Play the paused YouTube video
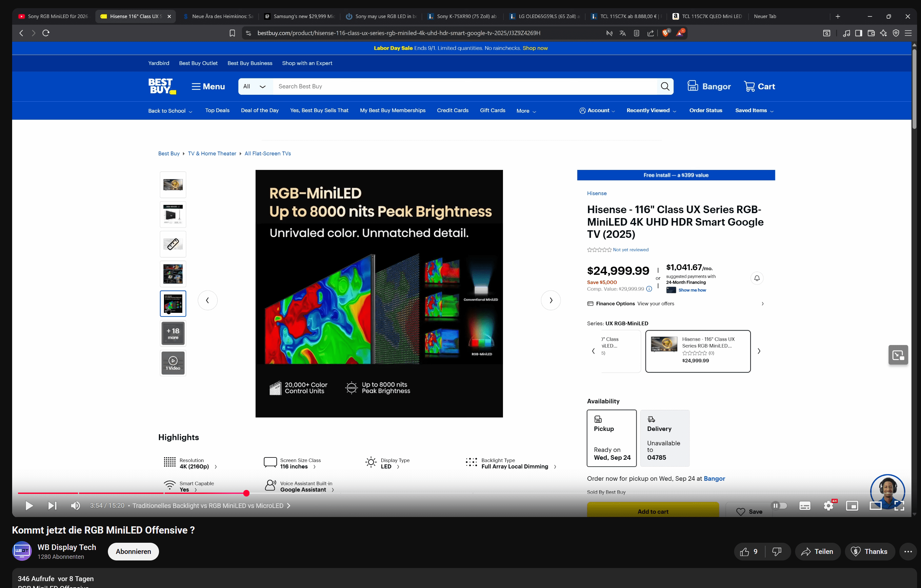 pyautogui.click(x=29, y=506)
